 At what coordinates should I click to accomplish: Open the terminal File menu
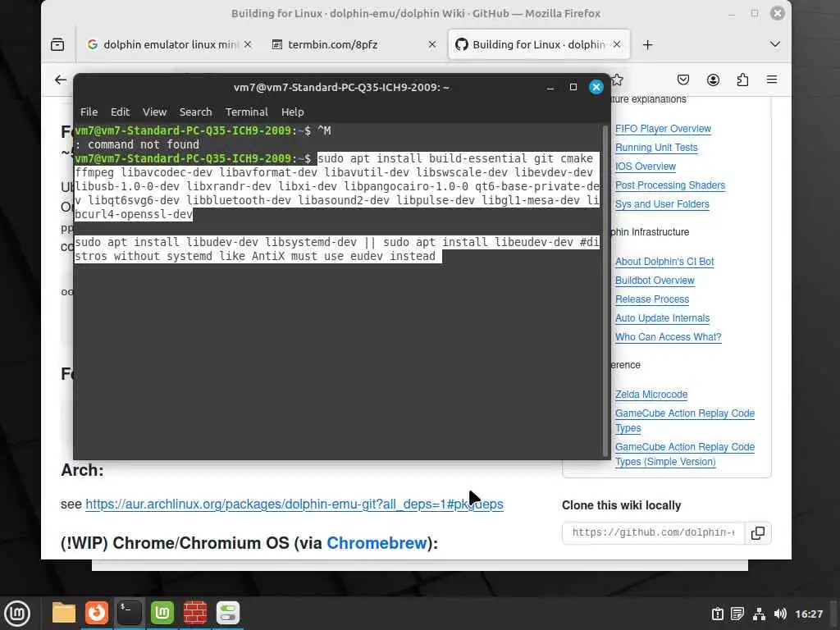click(89, 112)
